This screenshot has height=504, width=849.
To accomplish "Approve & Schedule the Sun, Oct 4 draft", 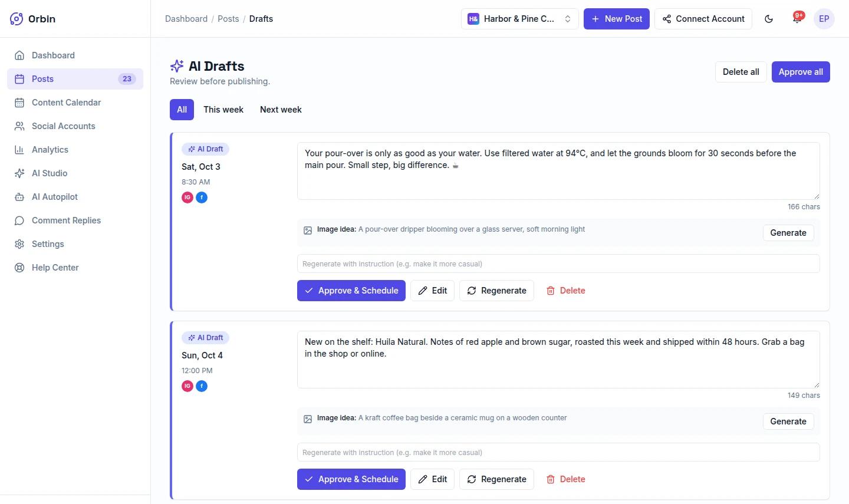I will tap(351, 479).
